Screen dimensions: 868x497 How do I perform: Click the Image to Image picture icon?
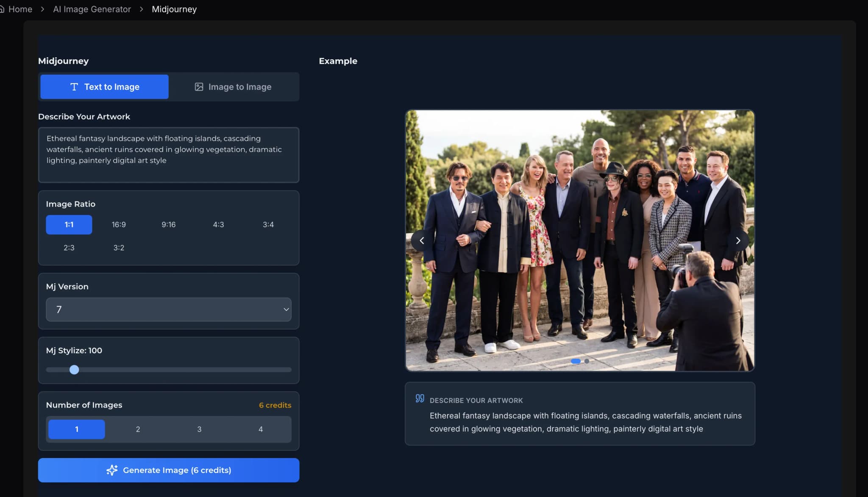(199, 87)
